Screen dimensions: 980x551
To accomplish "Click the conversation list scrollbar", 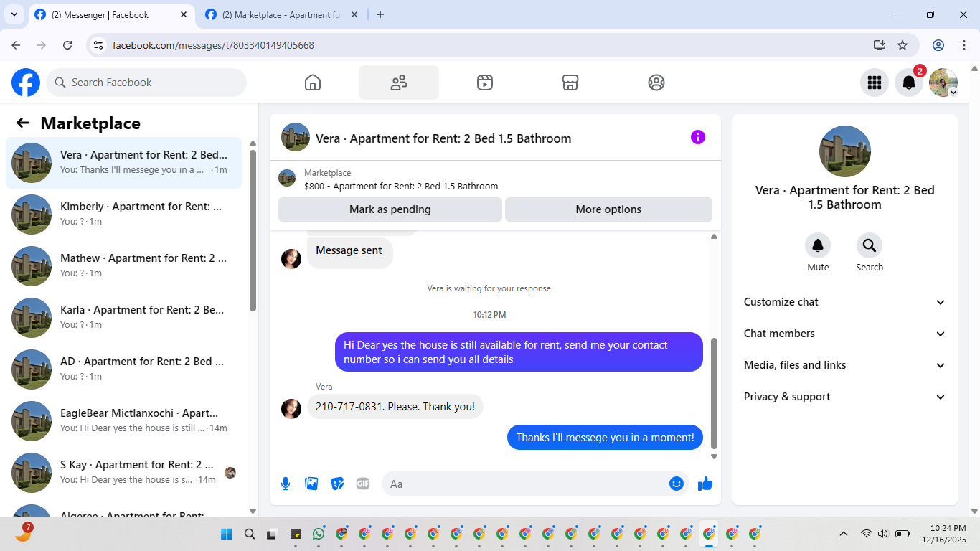I will click(253, 230).
